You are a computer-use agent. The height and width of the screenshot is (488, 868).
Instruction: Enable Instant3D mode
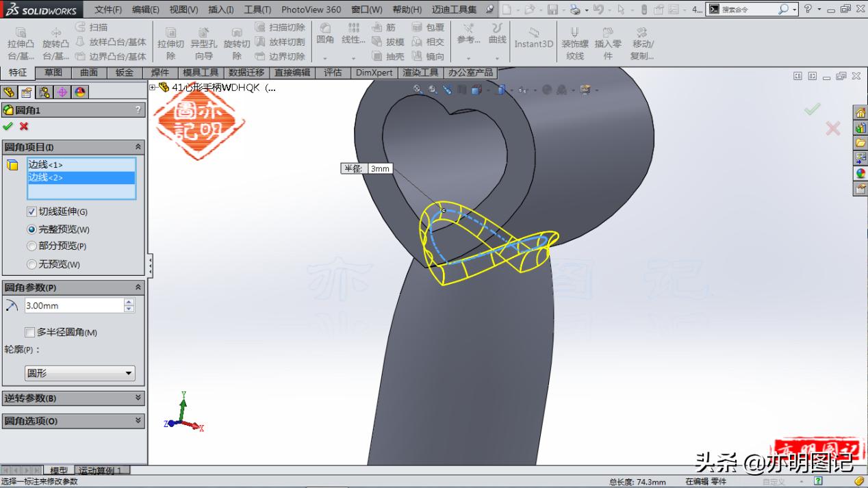(534, 40)
